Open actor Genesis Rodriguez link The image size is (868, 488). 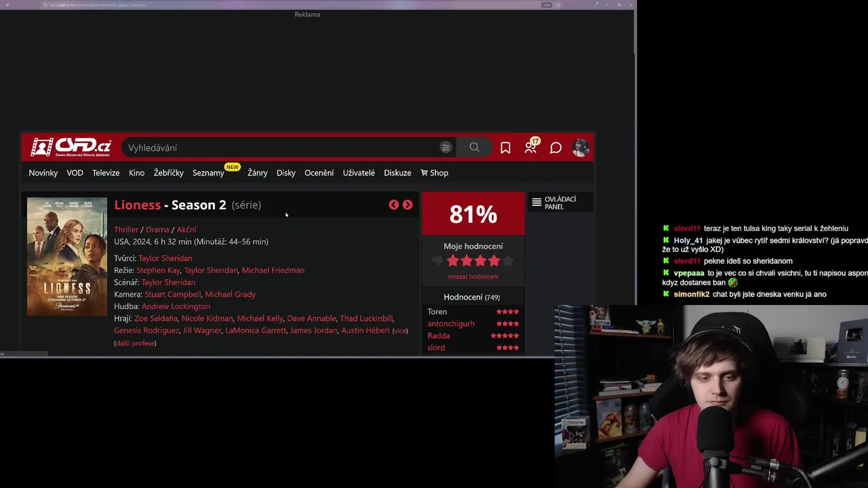146,331
